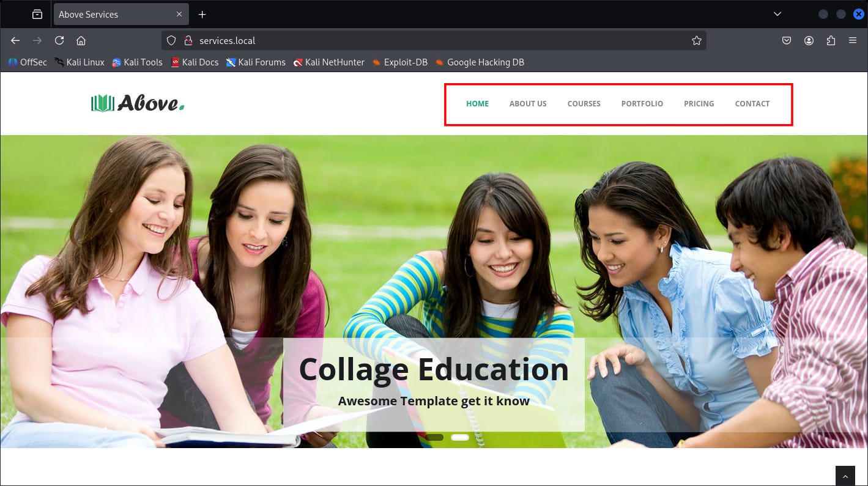This screenshot has width=868, height=486.
Task: Click the scroll-to-top arrow button
Action: (845, 476)
